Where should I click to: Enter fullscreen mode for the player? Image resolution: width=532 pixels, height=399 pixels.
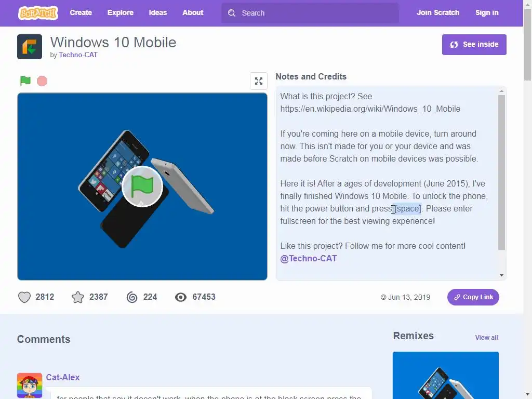(259, 81)
